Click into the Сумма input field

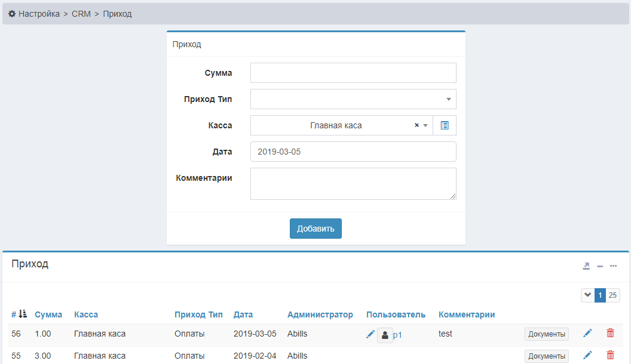pyautogui.click(x=353, y=73)
